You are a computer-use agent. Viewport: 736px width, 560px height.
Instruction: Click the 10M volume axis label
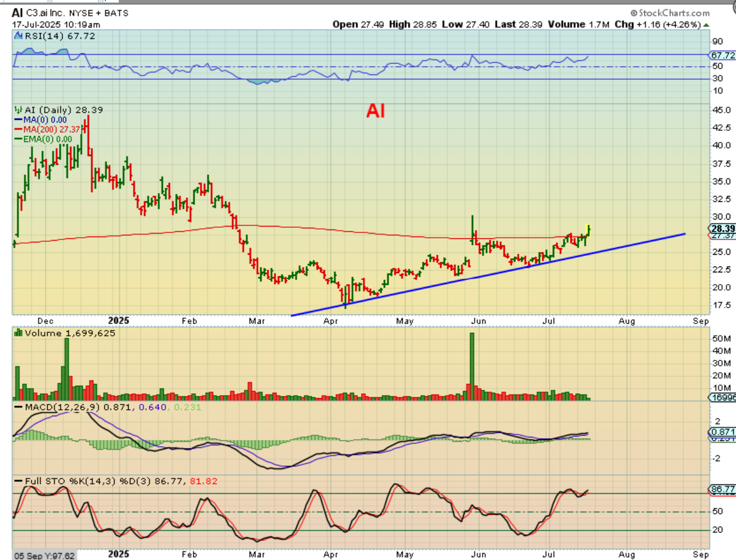[x=721, y=387]
